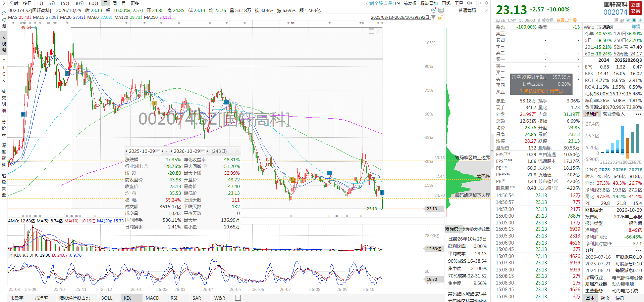Image resolution: width=644 pixels, height=302 pixels.
Task: Select the 资金 bottom tab
Action: pyautogui.click(x=605, y=298)
